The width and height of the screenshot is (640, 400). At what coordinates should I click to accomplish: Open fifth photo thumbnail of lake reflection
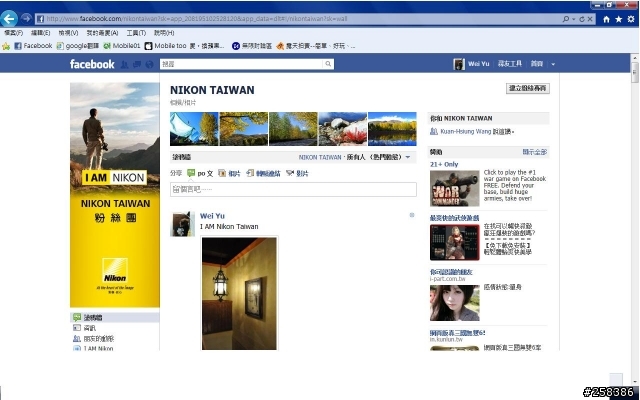click(392, 129)
